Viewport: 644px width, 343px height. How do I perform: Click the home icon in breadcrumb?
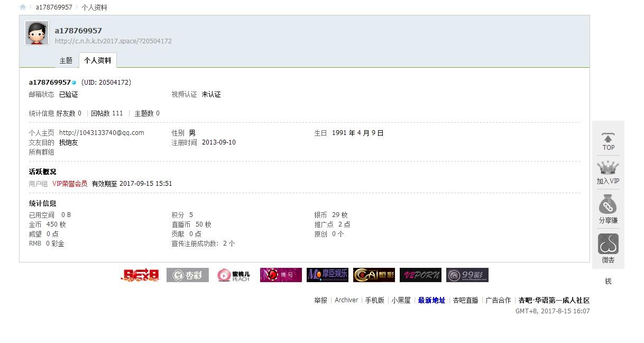(23, 7)
